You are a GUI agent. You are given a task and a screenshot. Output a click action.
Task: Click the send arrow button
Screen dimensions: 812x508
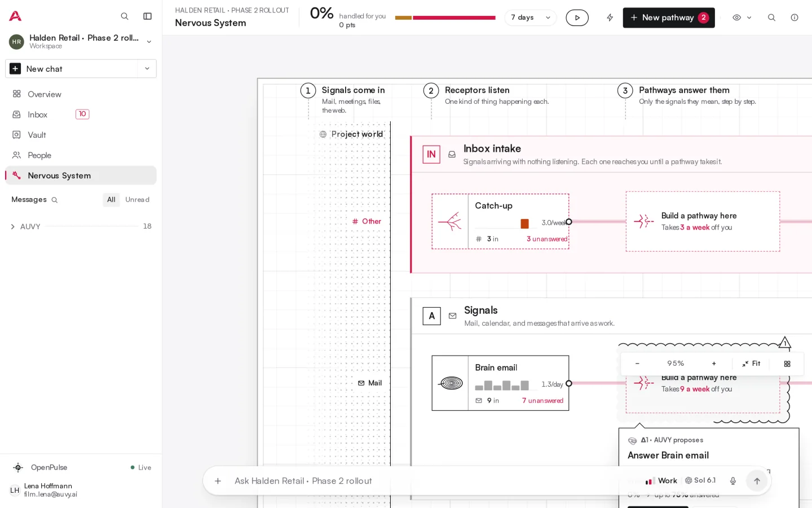[x=757, y=481]
